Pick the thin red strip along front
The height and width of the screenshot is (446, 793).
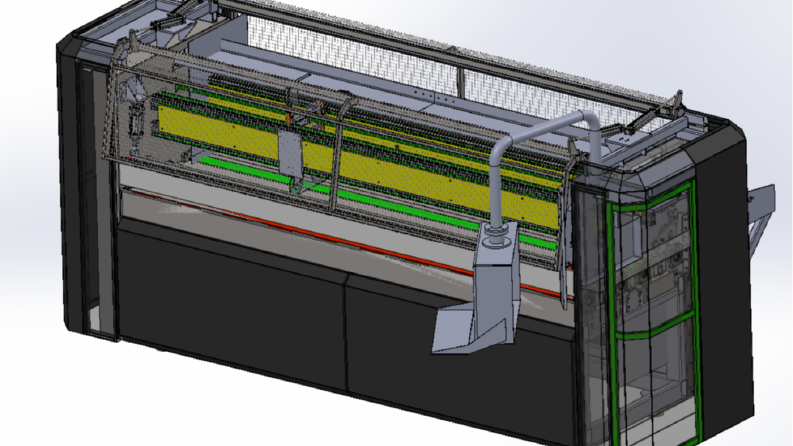coord(349,242)
